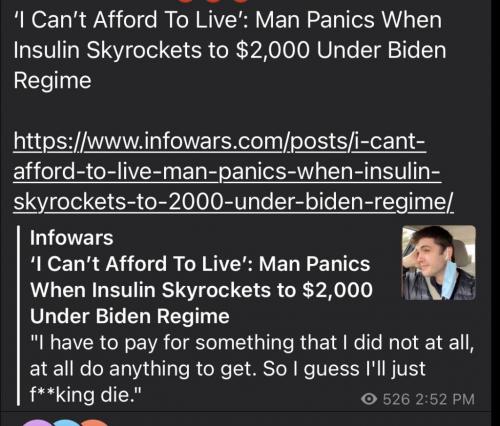Tap the red circles above the headline
The height and width of the screenshot is (426, 500).
[x=213, y=1]
